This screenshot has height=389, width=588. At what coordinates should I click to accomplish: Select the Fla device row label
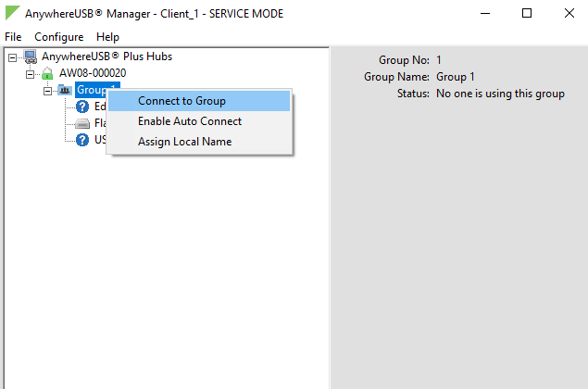100,122
